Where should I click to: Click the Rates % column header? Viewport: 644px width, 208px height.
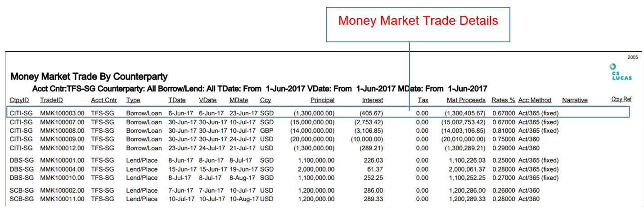coord(504,100)
